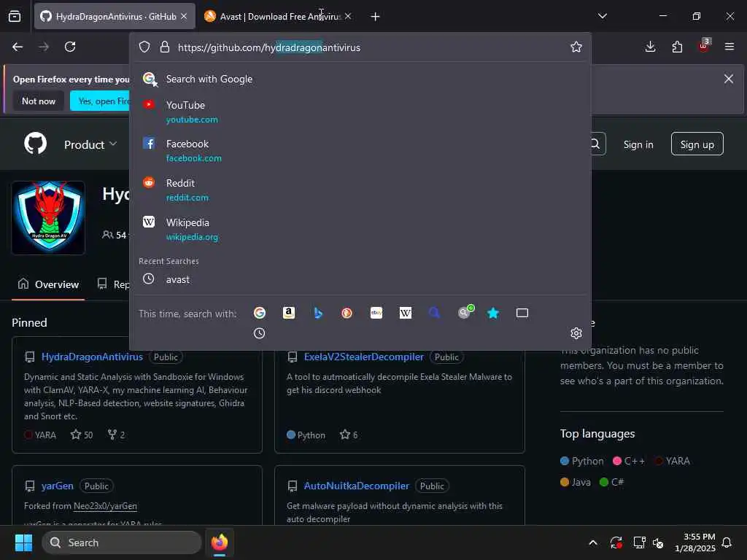Close the HydraDragonAntivirus GitHub tab

pos(184,16)
